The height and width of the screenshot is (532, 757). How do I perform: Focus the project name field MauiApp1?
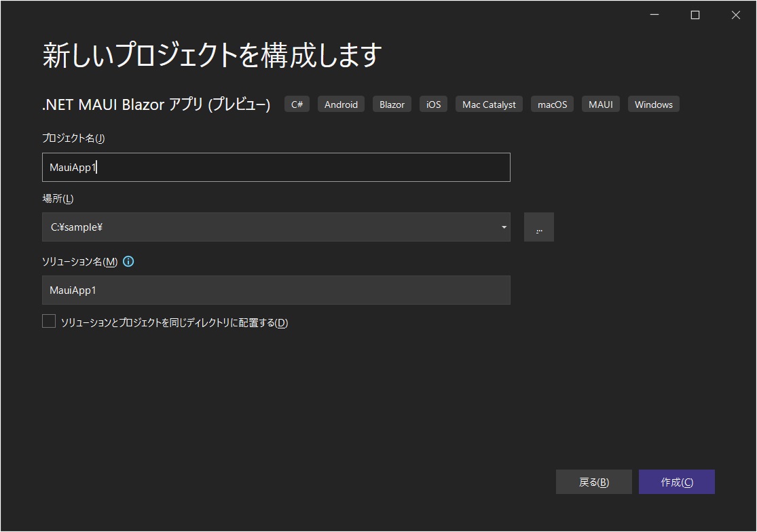(x=276, y=168)
